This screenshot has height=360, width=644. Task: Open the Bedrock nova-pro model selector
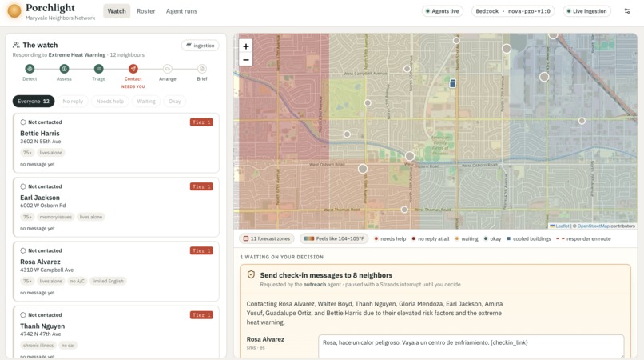513,11
